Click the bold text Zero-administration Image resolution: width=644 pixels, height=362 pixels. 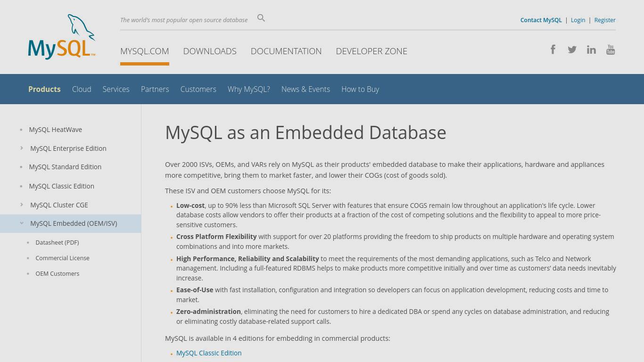[x=208, y=312]
